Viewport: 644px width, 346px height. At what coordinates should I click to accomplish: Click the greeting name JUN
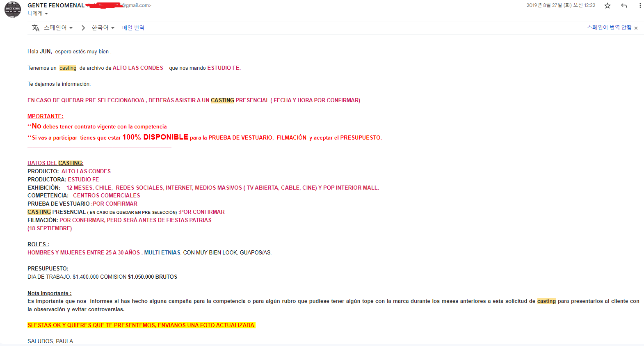(46, 52)
